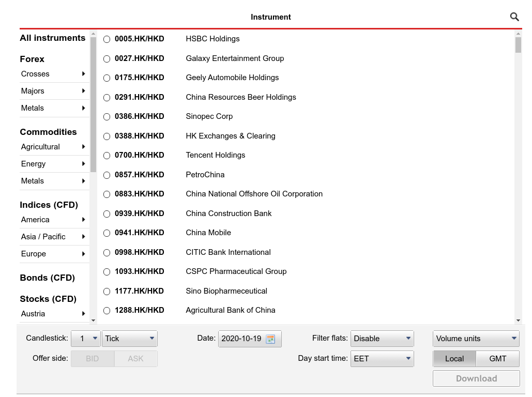Viewport: 532px width, 397px height.
Task: Click the Agricultural Bank of China text
Action: point(231,310)
